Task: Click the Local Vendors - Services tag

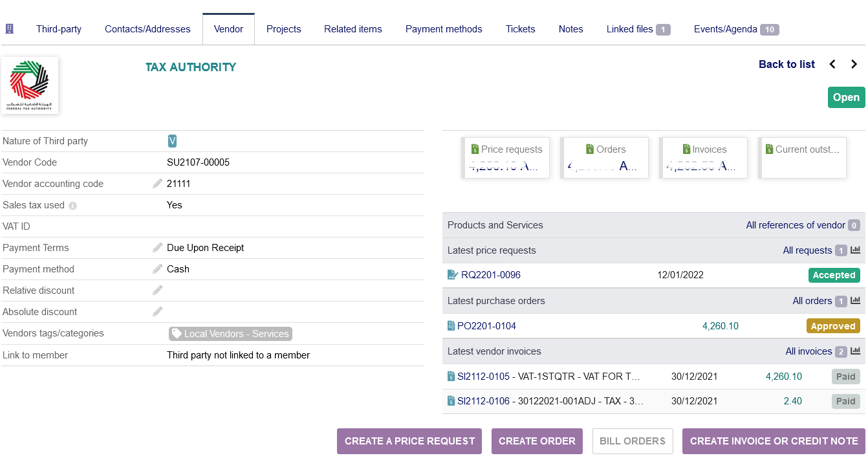Action: pos(230,334)
